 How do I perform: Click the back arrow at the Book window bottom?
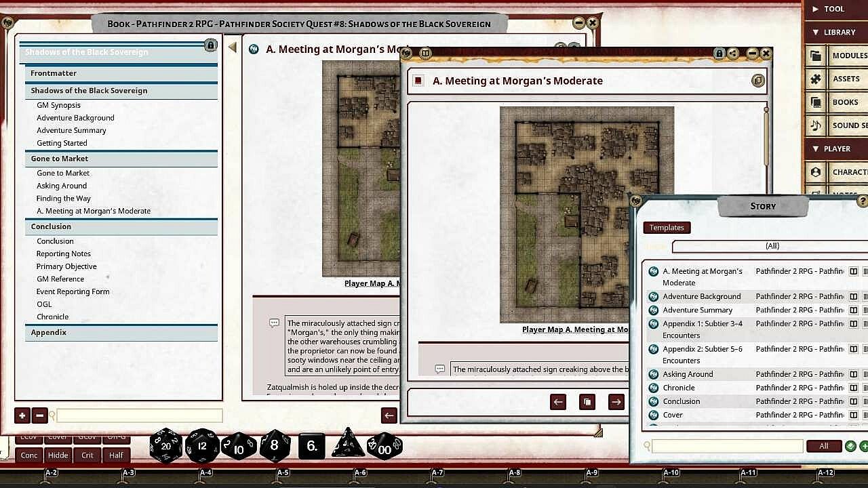[389, 415]
